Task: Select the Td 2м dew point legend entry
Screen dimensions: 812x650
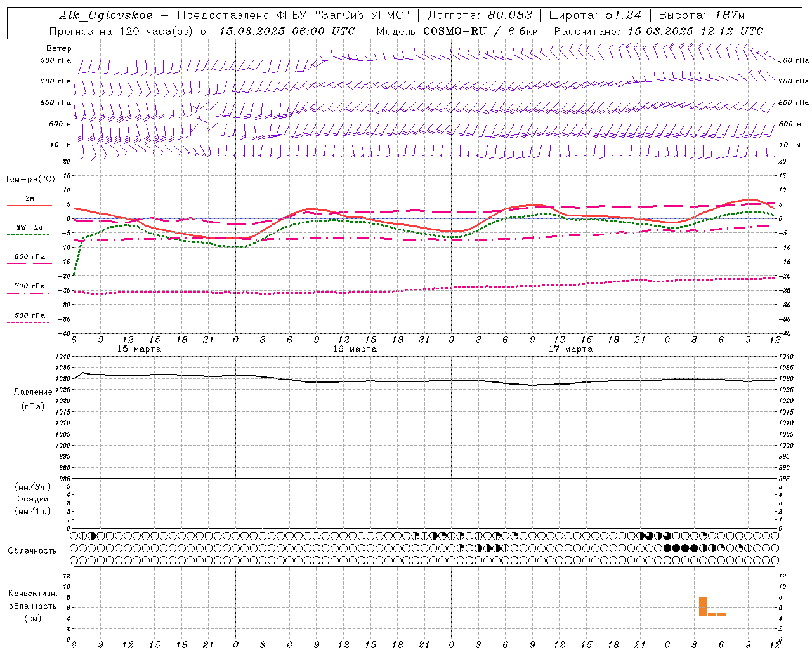Action: 29,227
